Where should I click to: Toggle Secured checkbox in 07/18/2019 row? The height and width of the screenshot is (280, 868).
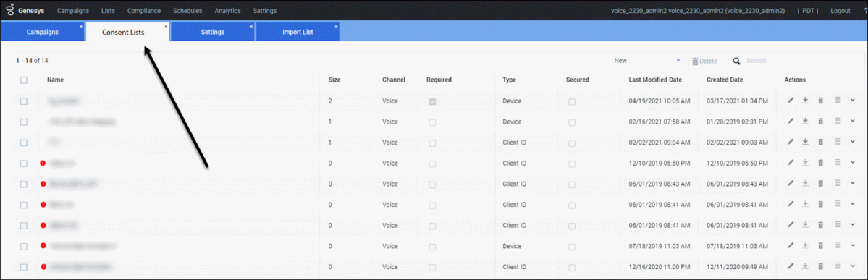coord(572,247)
